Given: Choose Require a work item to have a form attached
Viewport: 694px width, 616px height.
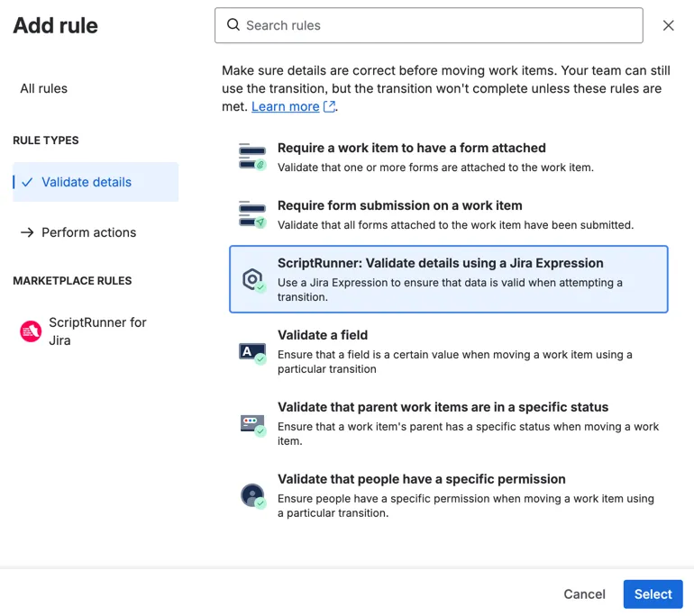Looking at the screenshot, I should click(x=448, y=157).
